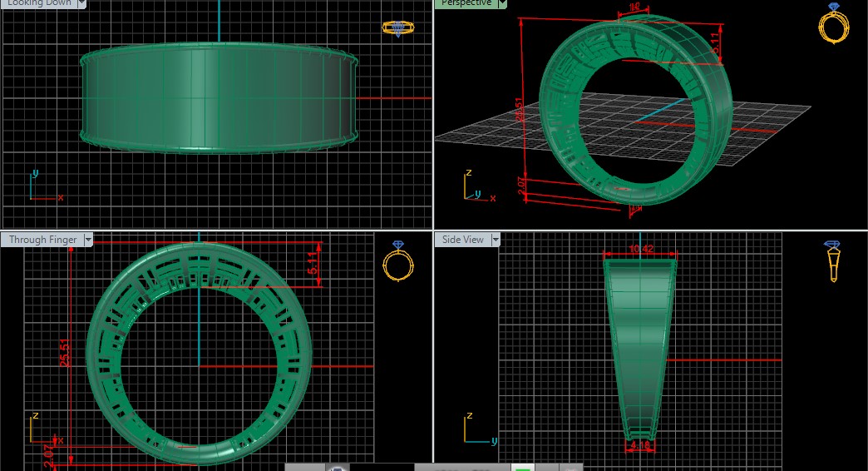Select the 4.18 dimension at shank bottom

pyautogui.click(x=639, y=447)
